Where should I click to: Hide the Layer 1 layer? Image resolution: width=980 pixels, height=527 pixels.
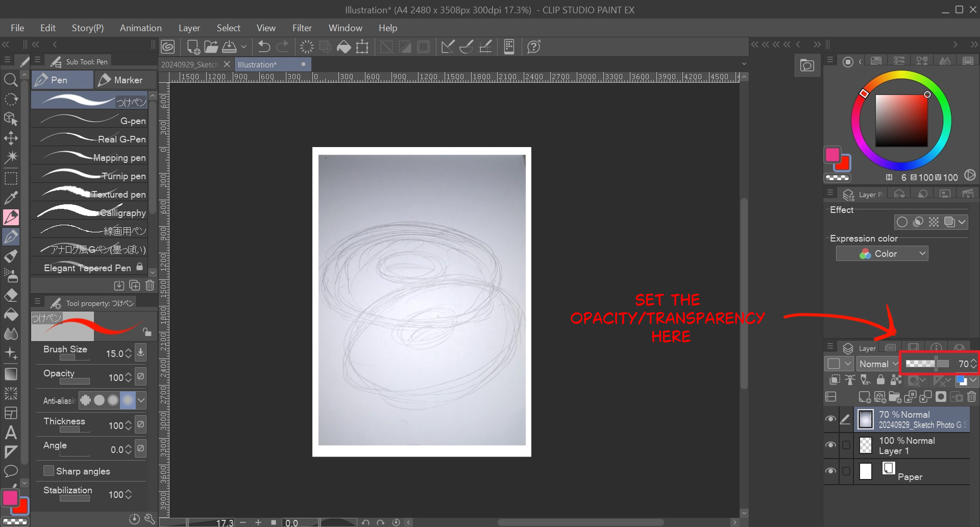[x=830, y=445]
